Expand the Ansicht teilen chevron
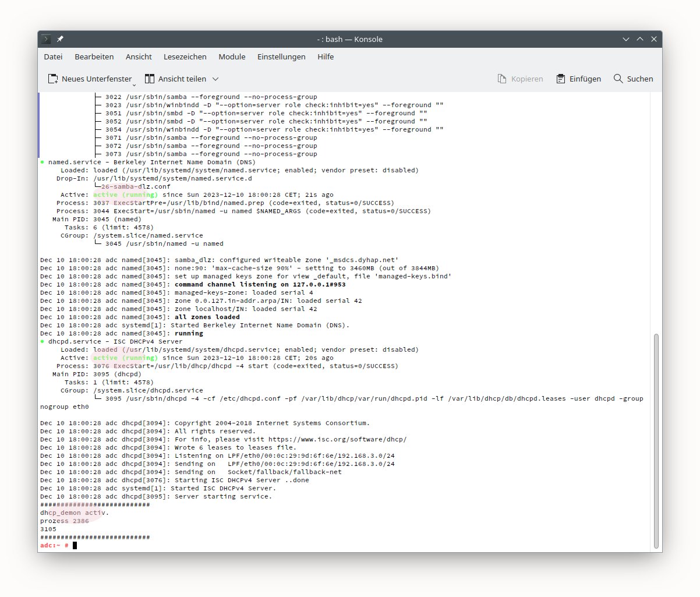Screen dimensions: 700x597 (x=215, y=79)
